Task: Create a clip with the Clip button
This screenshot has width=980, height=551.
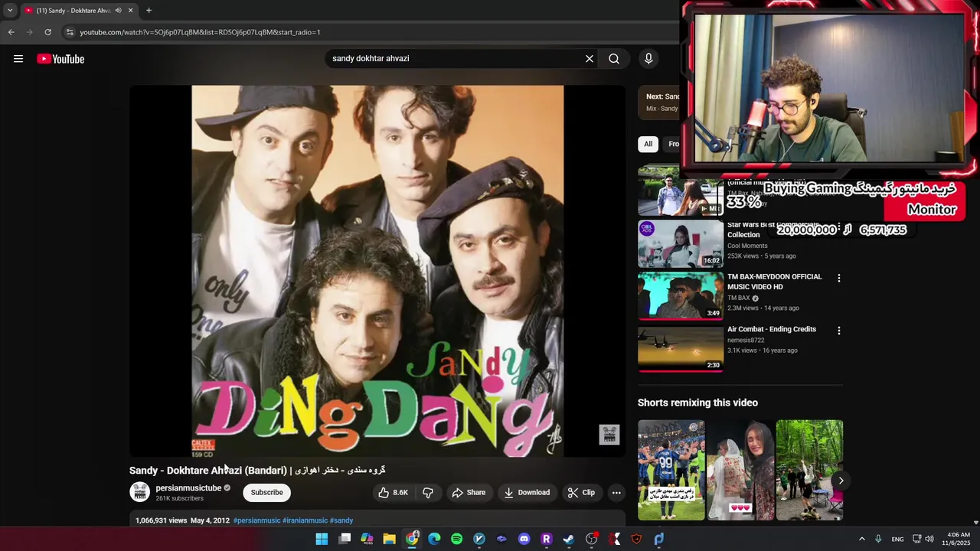Action: [x=581, y=493]
